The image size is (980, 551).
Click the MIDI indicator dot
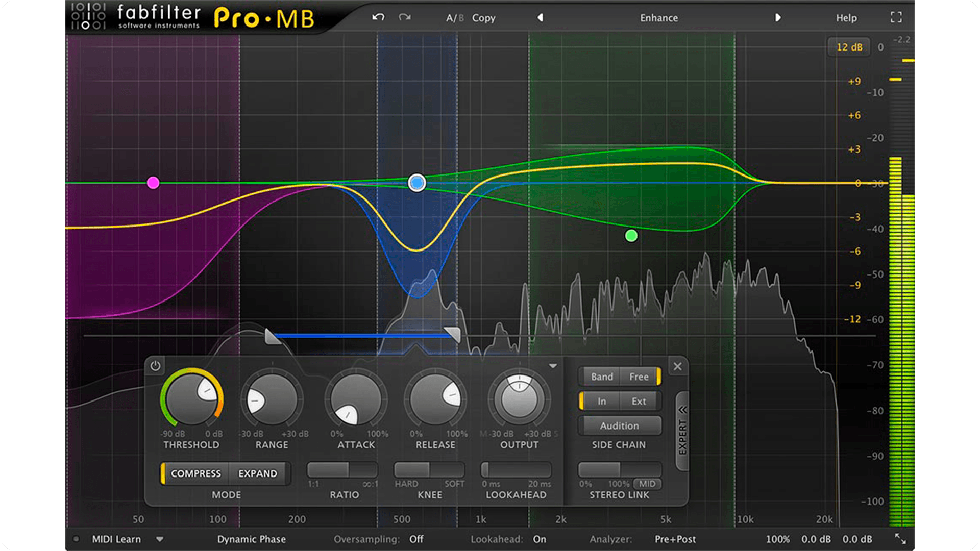click(76, 539)
